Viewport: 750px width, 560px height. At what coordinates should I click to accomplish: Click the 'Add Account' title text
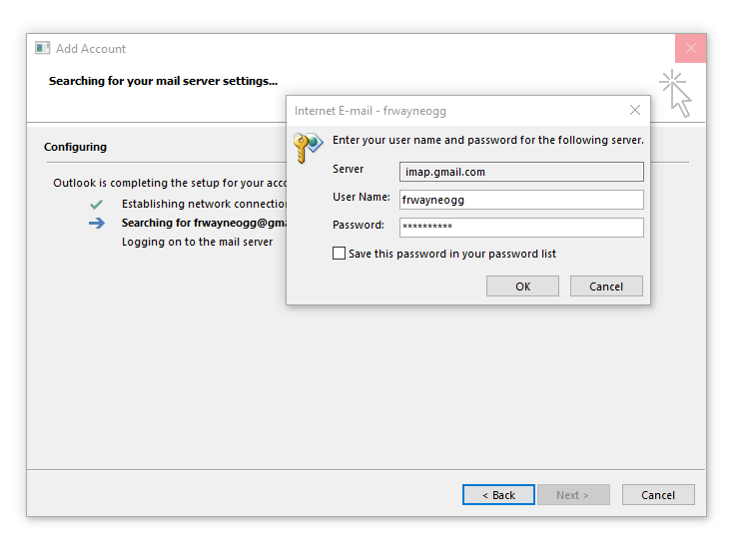(91, 49)
